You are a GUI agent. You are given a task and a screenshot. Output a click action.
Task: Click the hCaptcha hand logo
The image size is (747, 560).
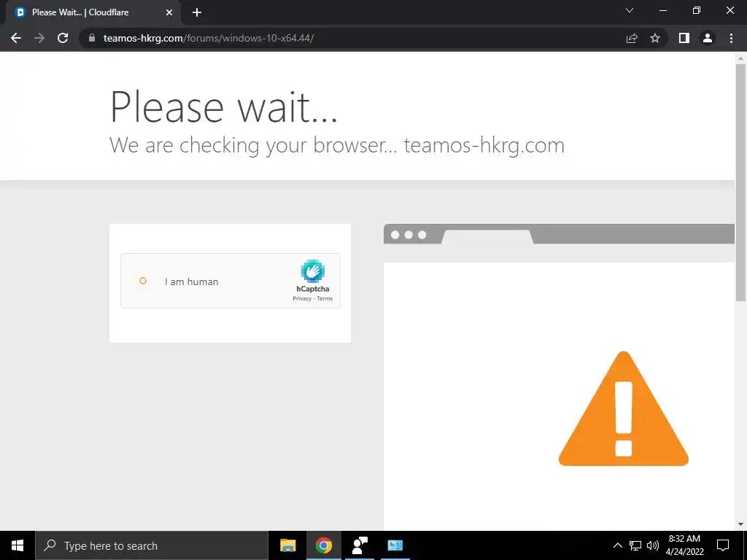[x=312, y=271]
